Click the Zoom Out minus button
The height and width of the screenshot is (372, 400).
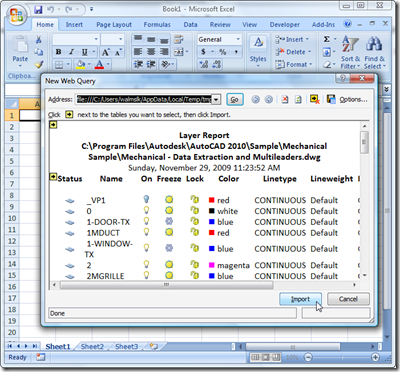308,357
